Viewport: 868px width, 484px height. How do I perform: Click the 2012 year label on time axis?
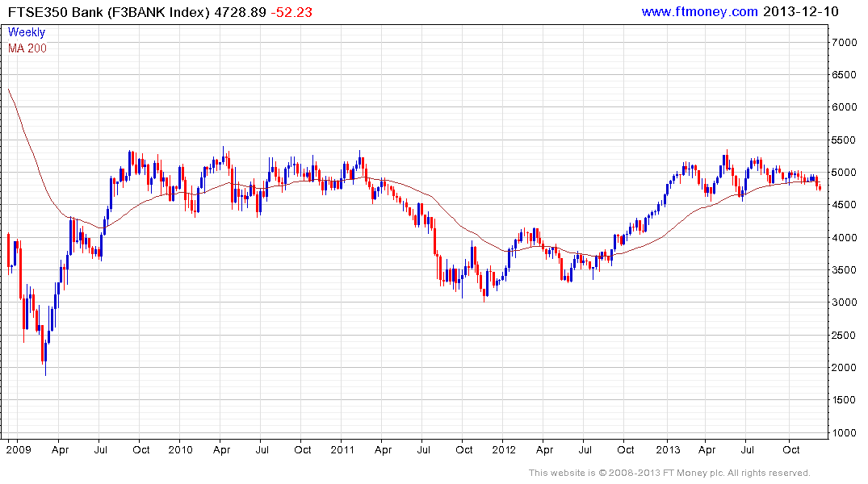pos(504,449)
